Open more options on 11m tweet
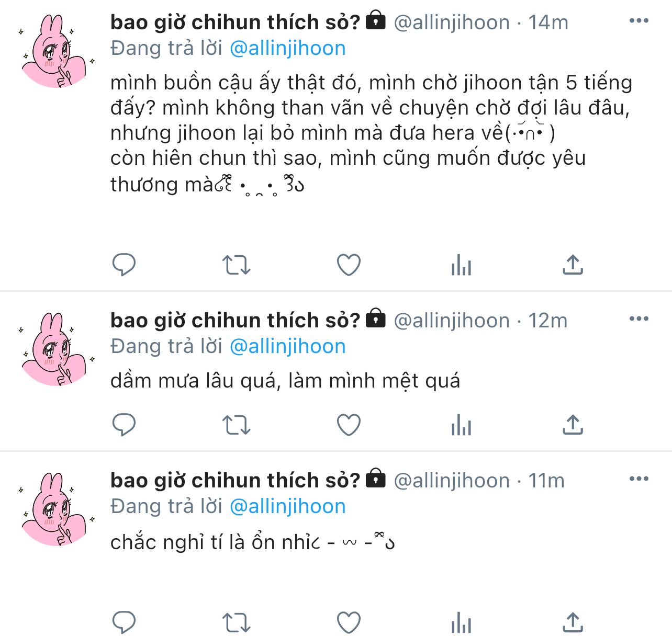672x637 pixels. (639, 479)
